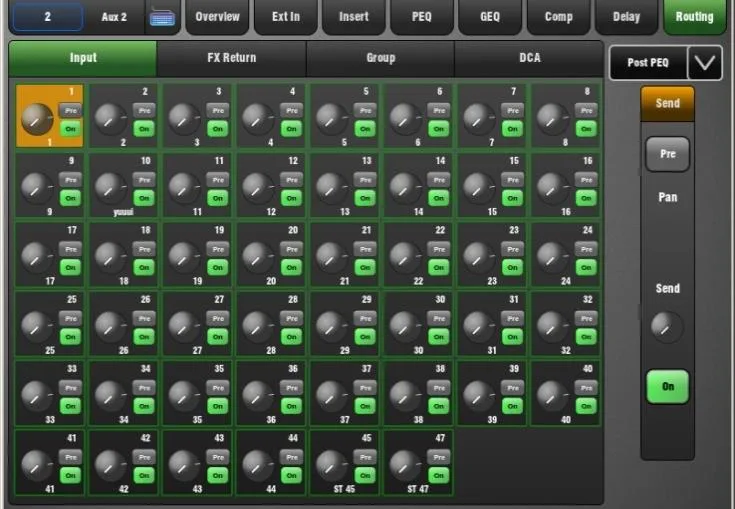Toggle On for channel 44

(x=292, y=476)
